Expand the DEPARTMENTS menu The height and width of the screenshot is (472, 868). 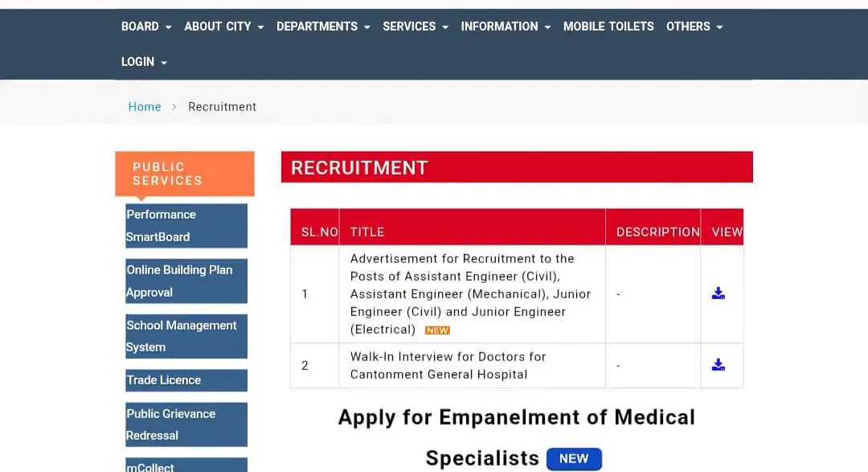click(x=323, y=27)
